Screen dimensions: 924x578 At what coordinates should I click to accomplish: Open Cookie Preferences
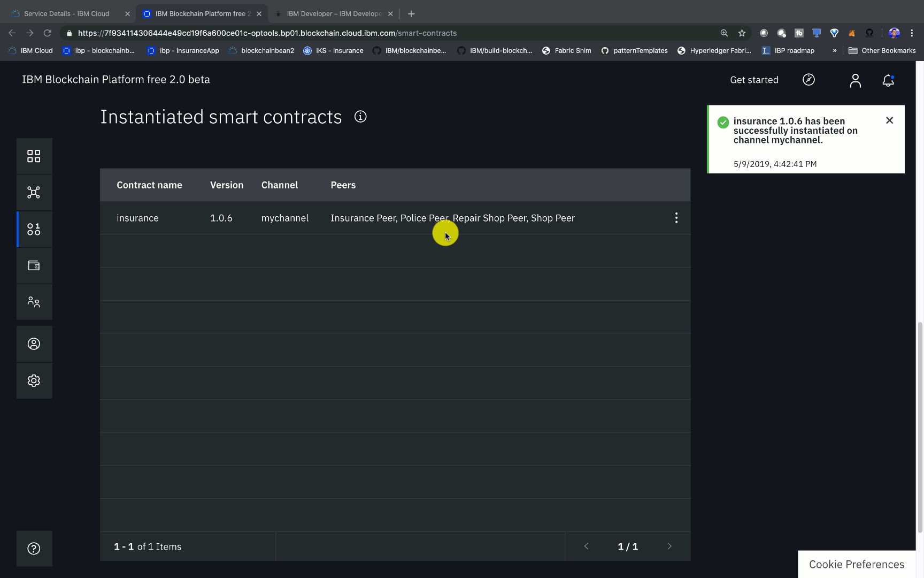[x=857, y=564]
